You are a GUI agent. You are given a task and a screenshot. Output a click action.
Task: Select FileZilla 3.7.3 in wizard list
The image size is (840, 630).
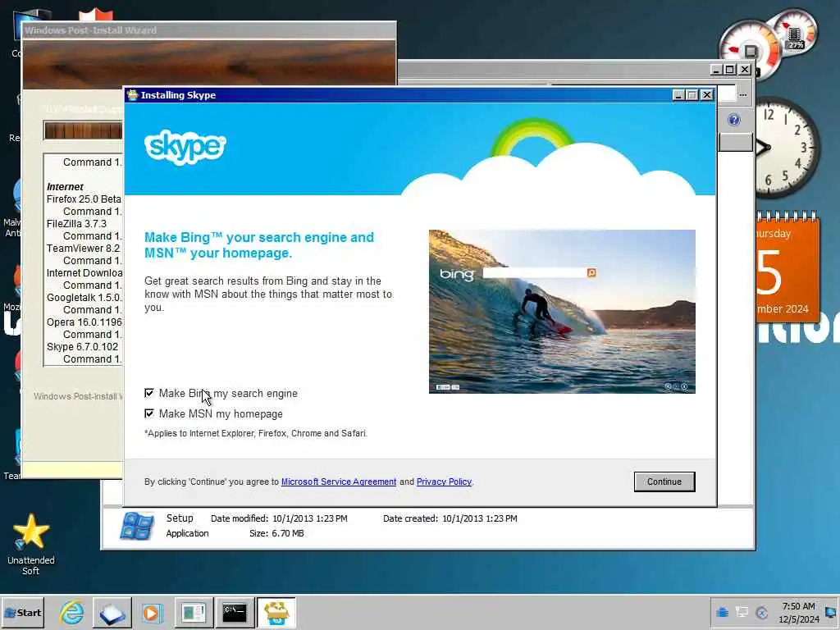(x=76, y=224)
